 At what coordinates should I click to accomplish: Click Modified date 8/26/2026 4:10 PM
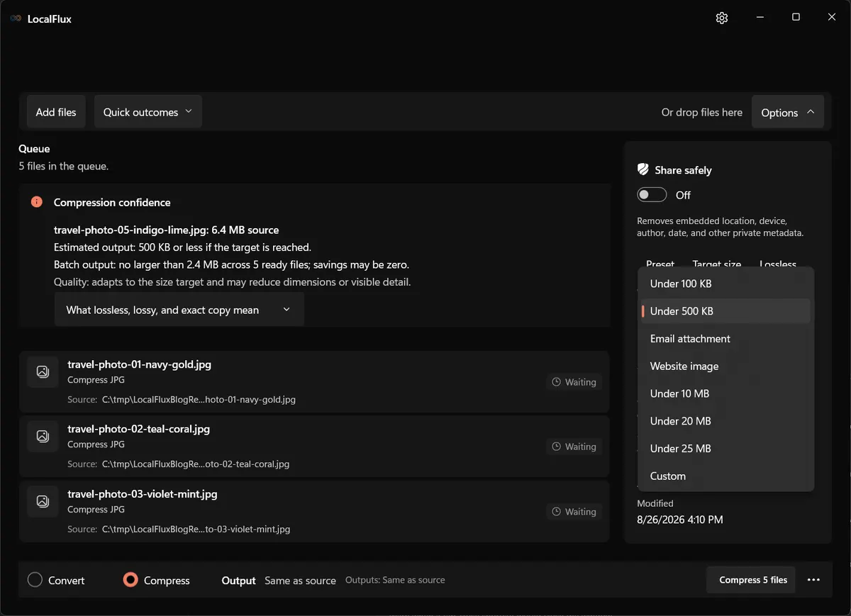(x=680, y=520)
